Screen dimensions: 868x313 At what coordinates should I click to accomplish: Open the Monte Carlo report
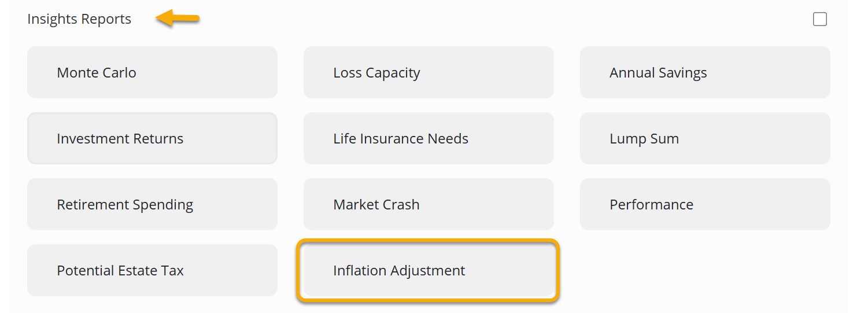[x=152, y=72]
